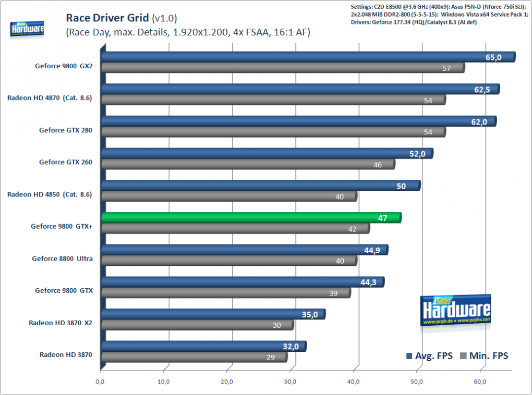Click the gray Min. FPS legend square

(463, 356)
